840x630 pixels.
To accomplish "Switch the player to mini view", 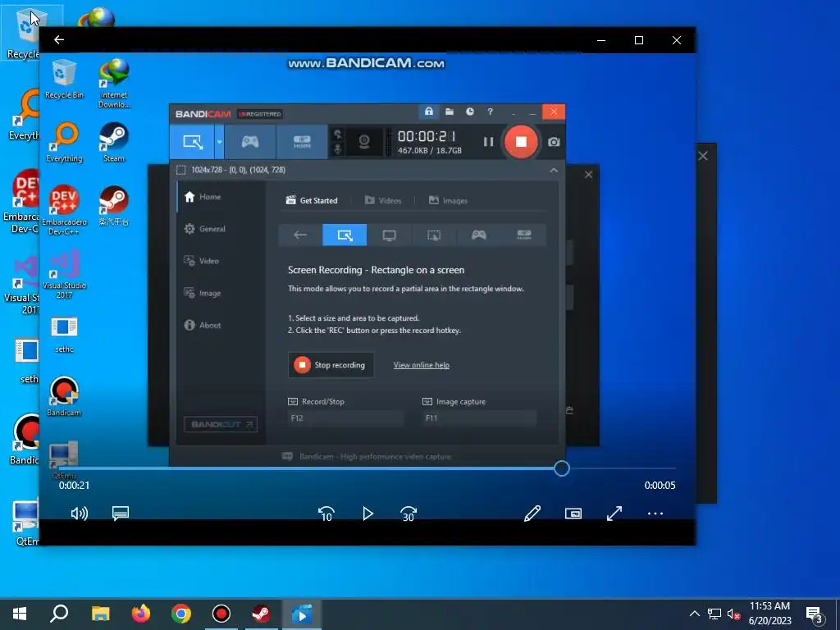I will coord(573,514).
